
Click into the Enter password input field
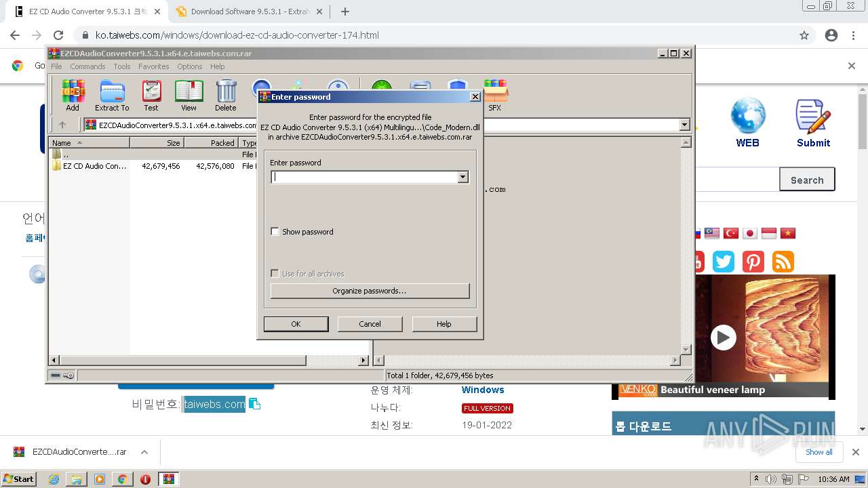pyautogui.click(x=364, y=177)
